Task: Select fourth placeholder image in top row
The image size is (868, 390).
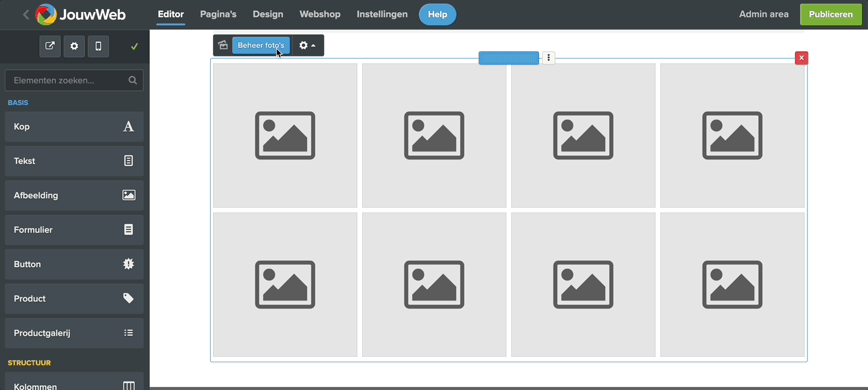Action: click(x=732, y=135)
